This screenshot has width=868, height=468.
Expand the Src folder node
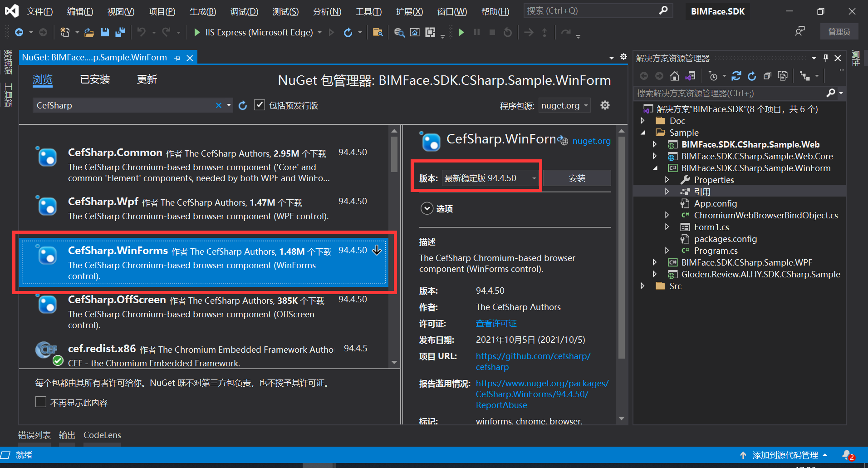point(642,286)
